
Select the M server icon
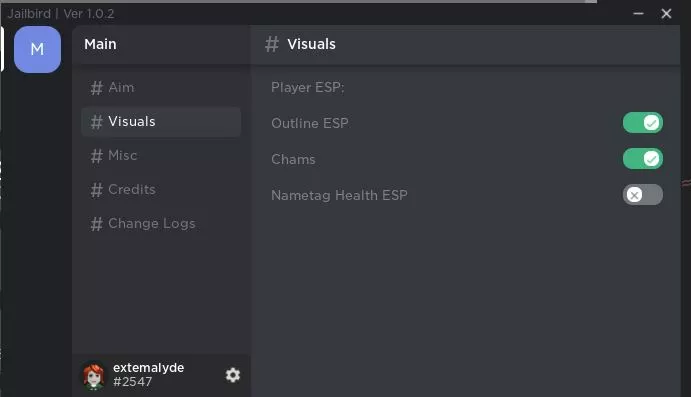[x=37, y=49]
